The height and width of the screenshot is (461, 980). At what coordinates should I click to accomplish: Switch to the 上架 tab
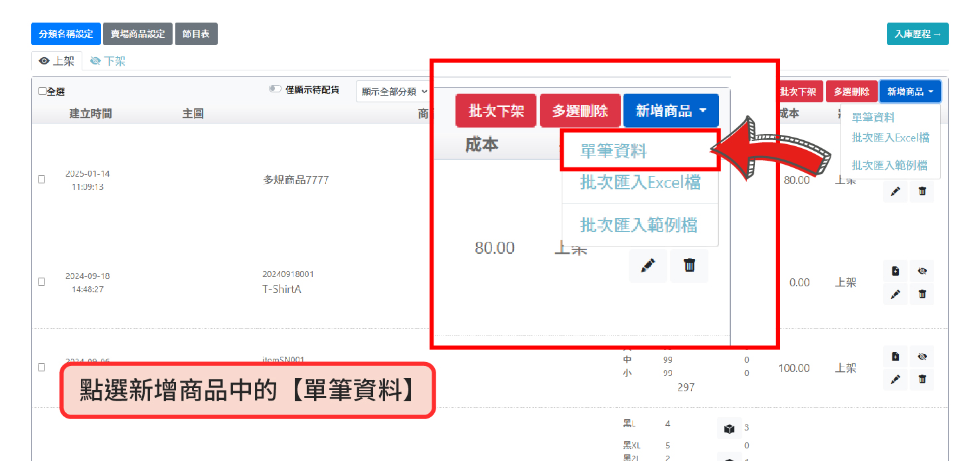57,61
